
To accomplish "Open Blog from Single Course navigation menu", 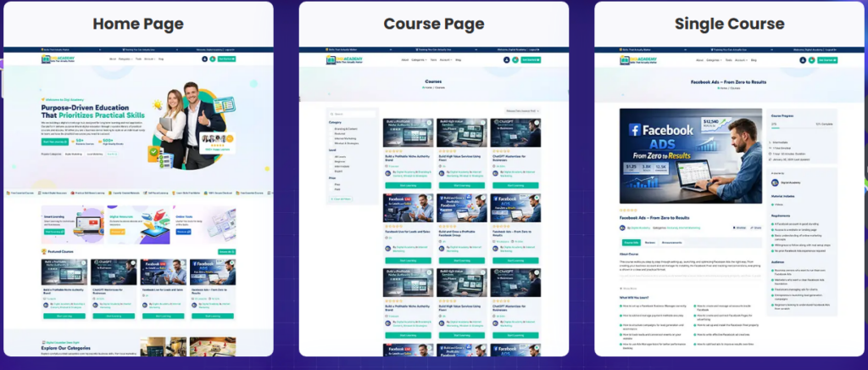I will pyautogui.click(x=755, y=60).
